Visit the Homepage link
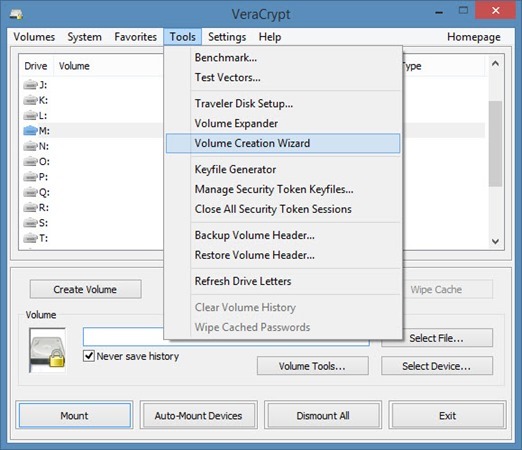Screen dimensions: 522x450 click(474, 37)
